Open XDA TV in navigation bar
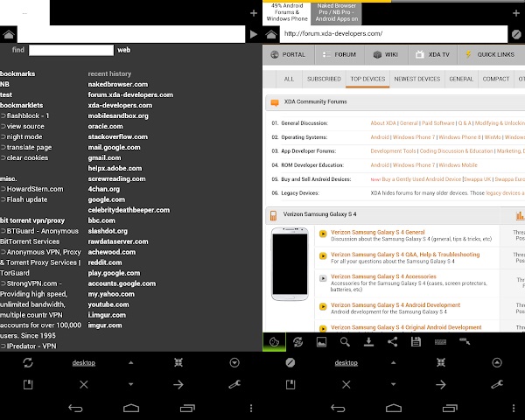 pyautogui.click(x=432, y=54)
